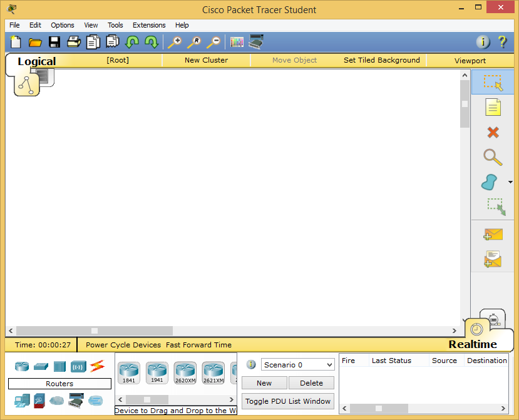Click the Delete scenario button

311,383
